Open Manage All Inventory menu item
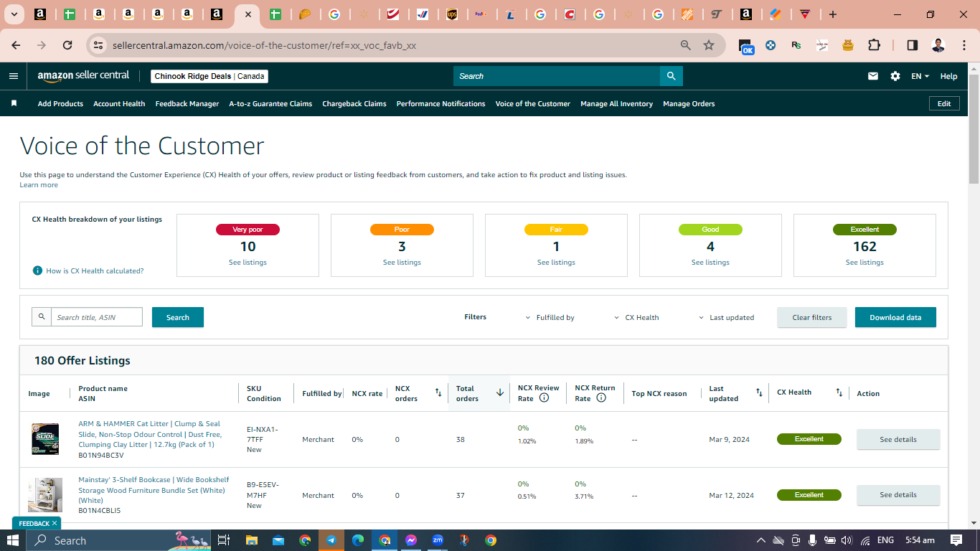The height and width of the screenshot is (551, 980). (x=616, y=103)
